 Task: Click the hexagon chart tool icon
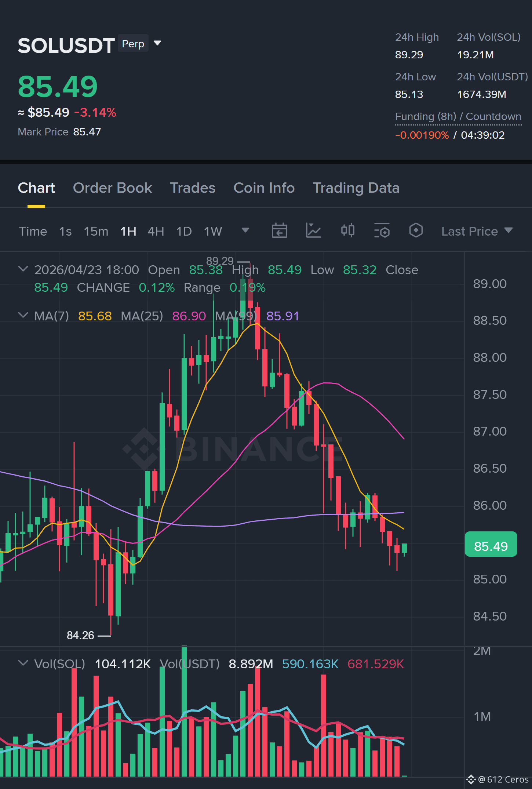416,230
